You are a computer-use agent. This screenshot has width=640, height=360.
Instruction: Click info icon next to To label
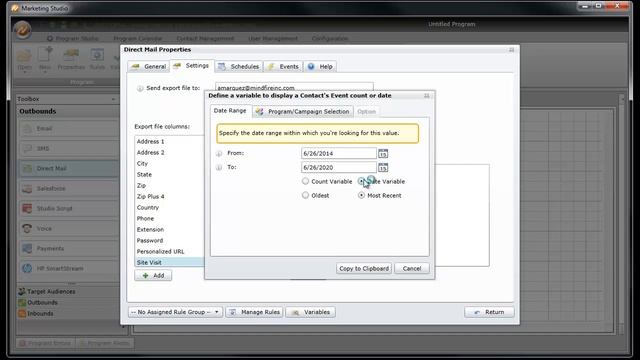[219, 167]
